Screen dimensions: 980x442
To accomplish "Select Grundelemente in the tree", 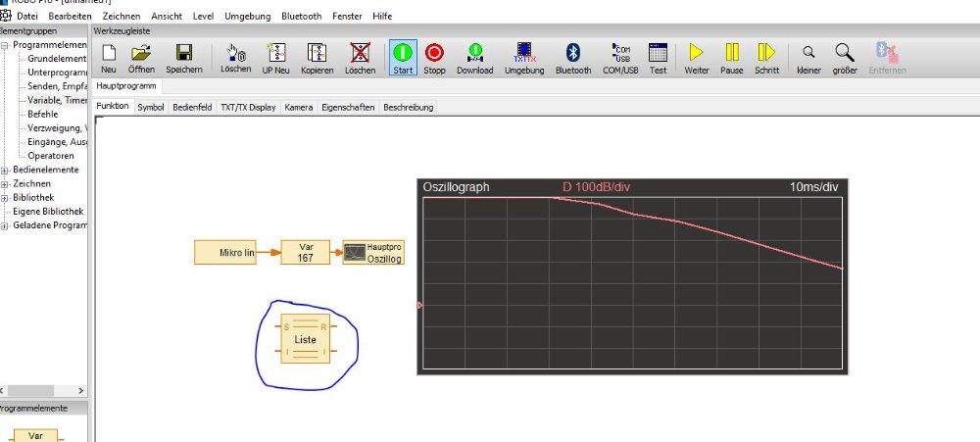I will pyautogui.click(x=57, y=59).
